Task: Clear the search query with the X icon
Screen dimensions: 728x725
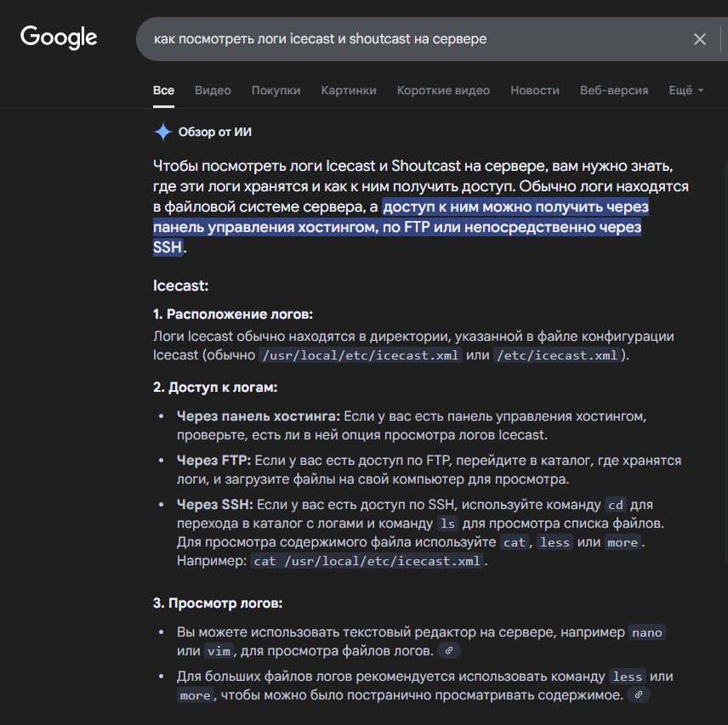Action: (x=700, y=39)
